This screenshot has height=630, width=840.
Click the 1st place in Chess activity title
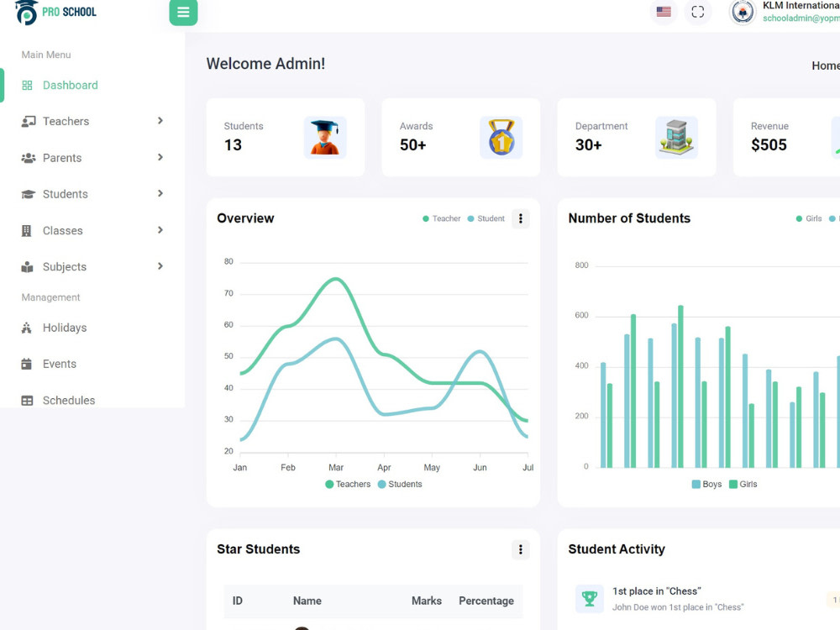(x=657, y=591)
